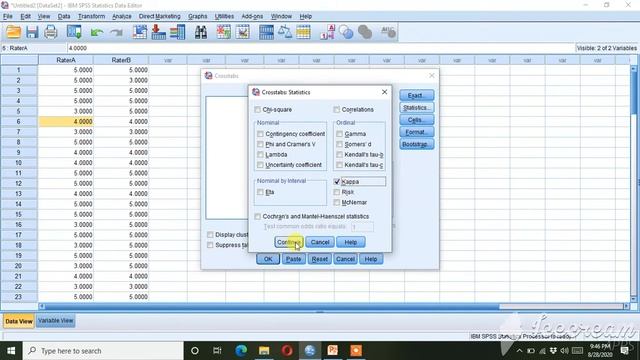Image resolution: width=640 pixels, height=360 pixels.
Task: Click Cancel in Crosstabs: Statistics dialog
Action: [320, 242]
